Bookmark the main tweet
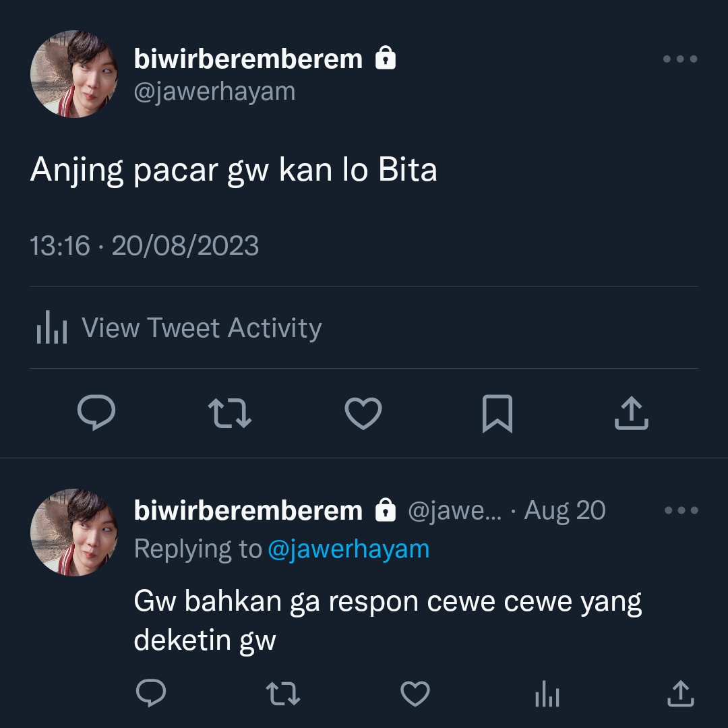 (x=497, y=414)
